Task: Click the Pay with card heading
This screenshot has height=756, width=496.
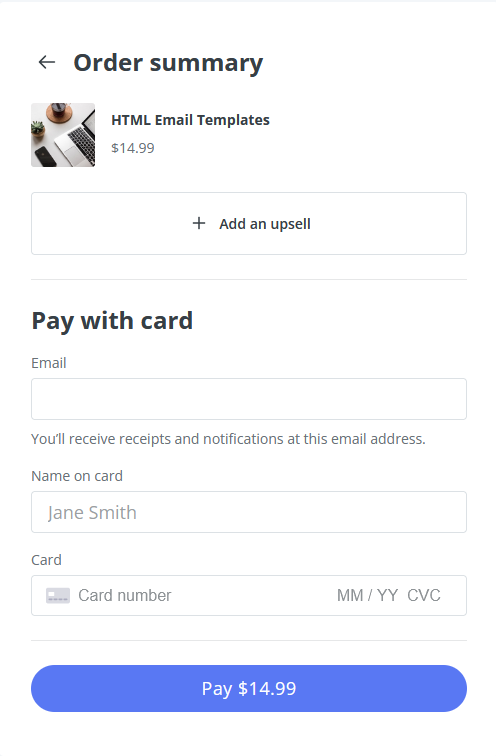Action: coord(112,321)
